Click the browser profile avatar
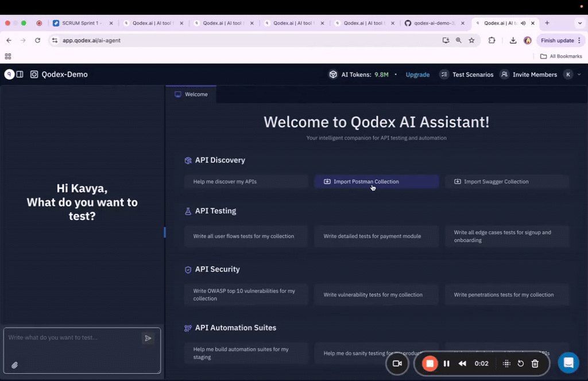588x381 pixels. 528,40
